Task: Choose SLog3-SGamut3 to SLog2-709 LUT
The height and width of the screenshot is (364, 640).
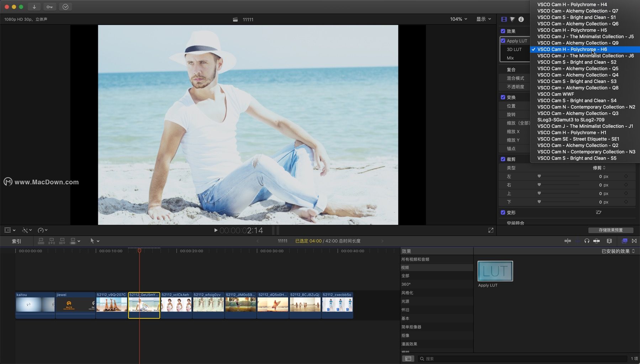Action: [571, 120]
